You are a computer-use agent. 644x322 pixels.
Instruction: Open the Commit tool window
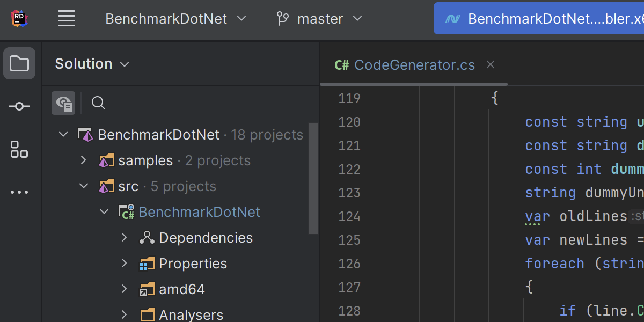pyautogui.click(x=19, y=106)
